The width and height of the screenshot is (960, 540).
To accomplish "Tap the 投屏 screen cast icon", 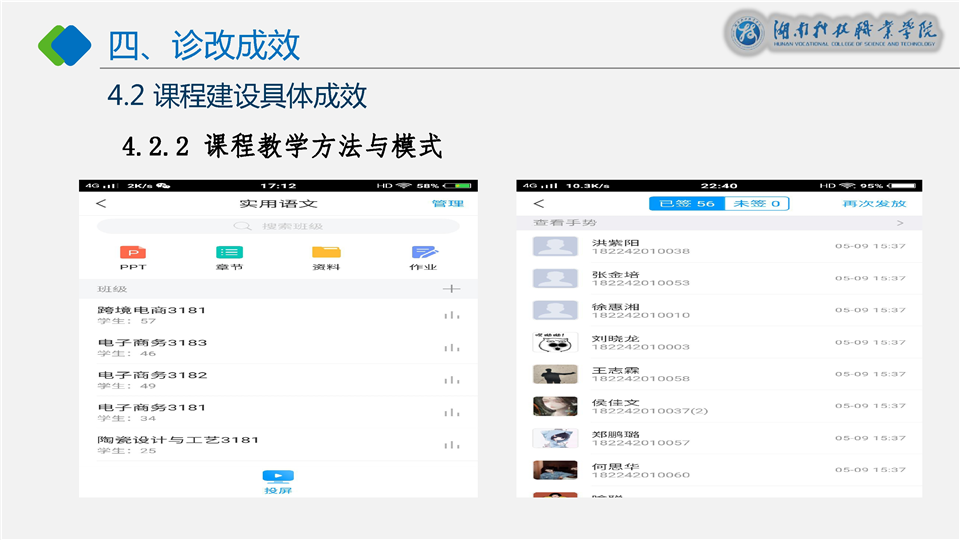I will [x=277, y=480].
